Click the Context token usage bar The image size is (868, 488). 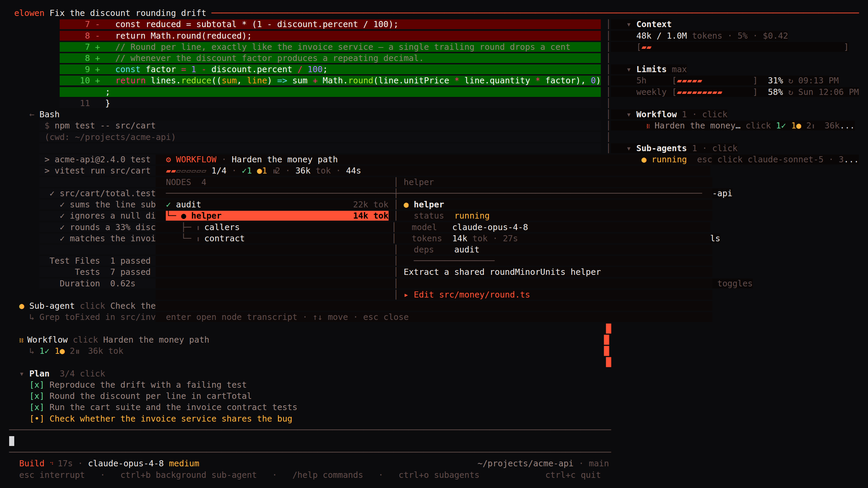(x=743, y=47)
